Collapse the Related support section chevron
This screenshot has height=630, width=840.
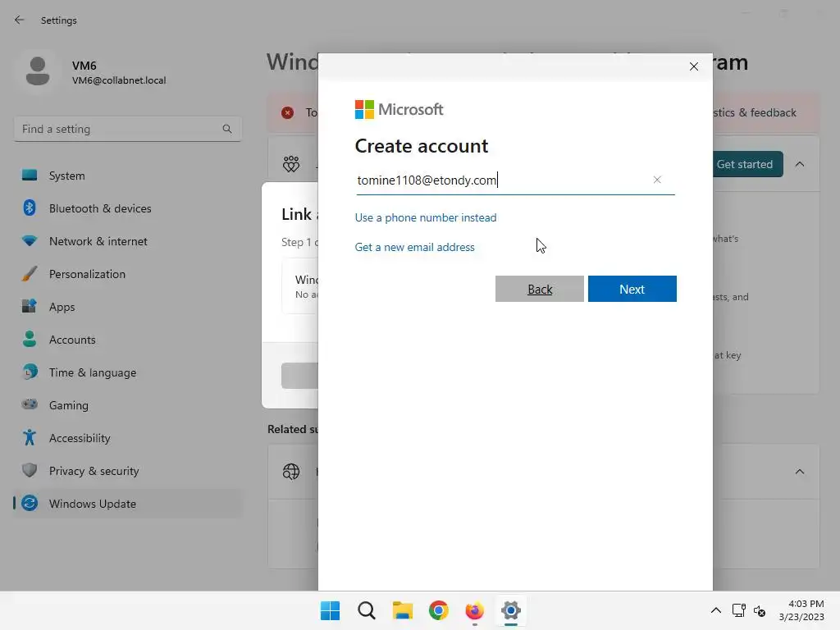tap(800, 472)
